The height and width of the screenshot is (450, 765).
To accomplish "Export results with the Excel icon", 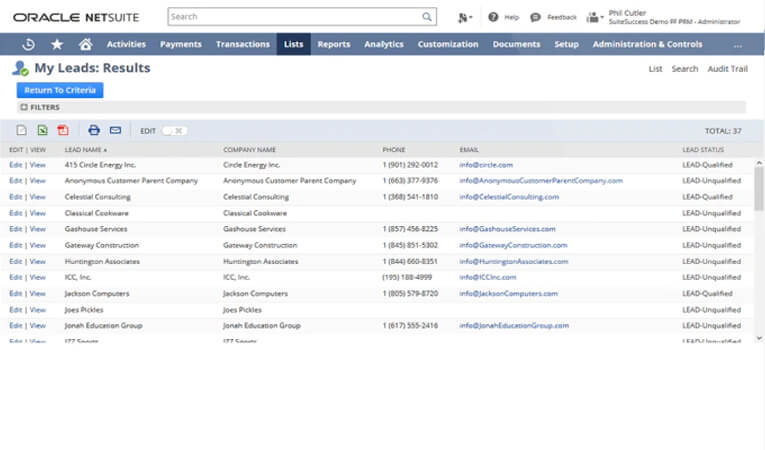I will [42, 130].
